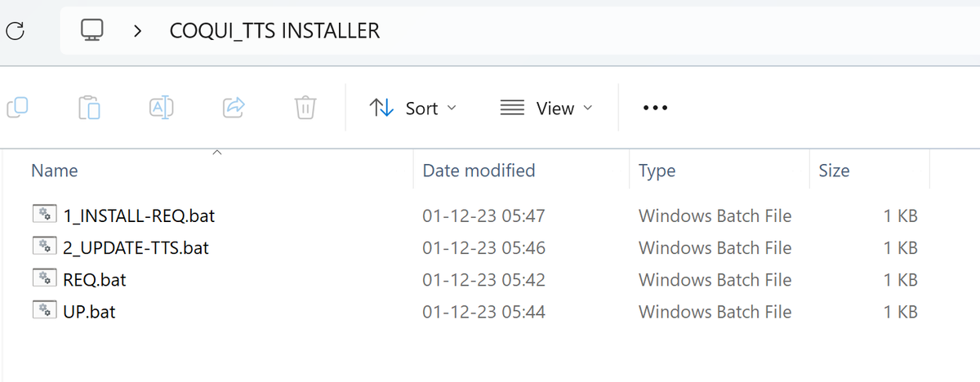Image resolution: width=980 pixels, height=382 pixels.
Task: Click the Rename toolbar icon
Action: coord(161,108)
